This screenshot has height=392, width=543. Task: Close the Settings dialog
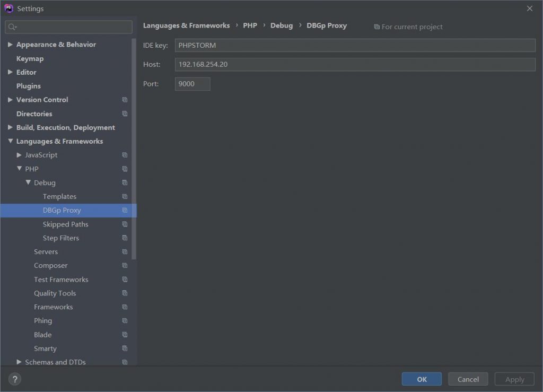530,8
